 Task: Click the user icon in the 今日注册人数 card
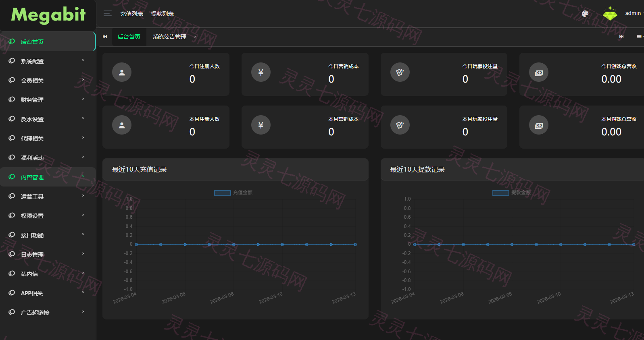[122, 73]
